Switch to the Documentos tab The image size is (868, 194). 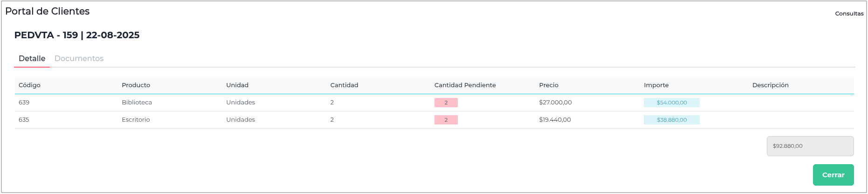[79, 58]
